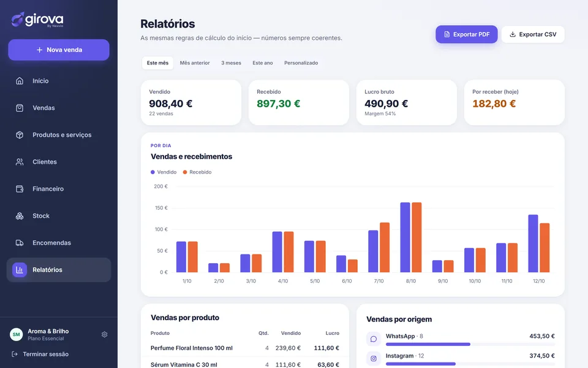The height and width of the screenshot is (368, 588).
Task: Click the orange Recebido bar for 7/10
Action: click(385, 247)
